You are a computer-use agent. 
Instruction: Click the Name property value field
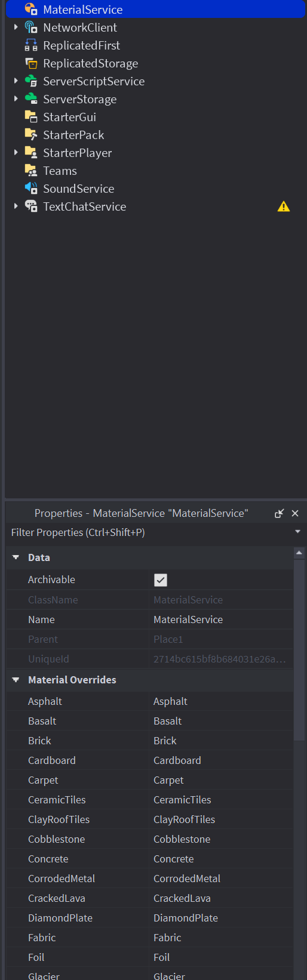221,620
